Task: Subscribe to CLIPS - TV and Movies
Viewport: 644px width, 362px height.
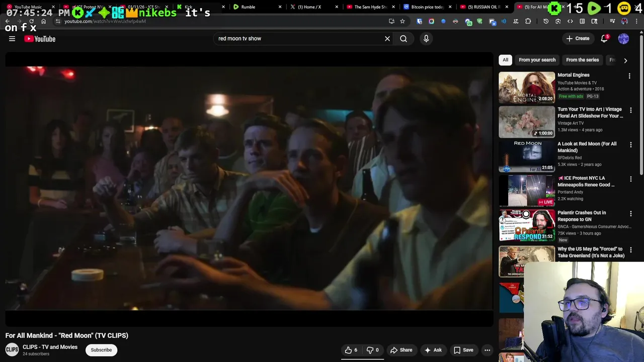Action: tap(101, 350)
